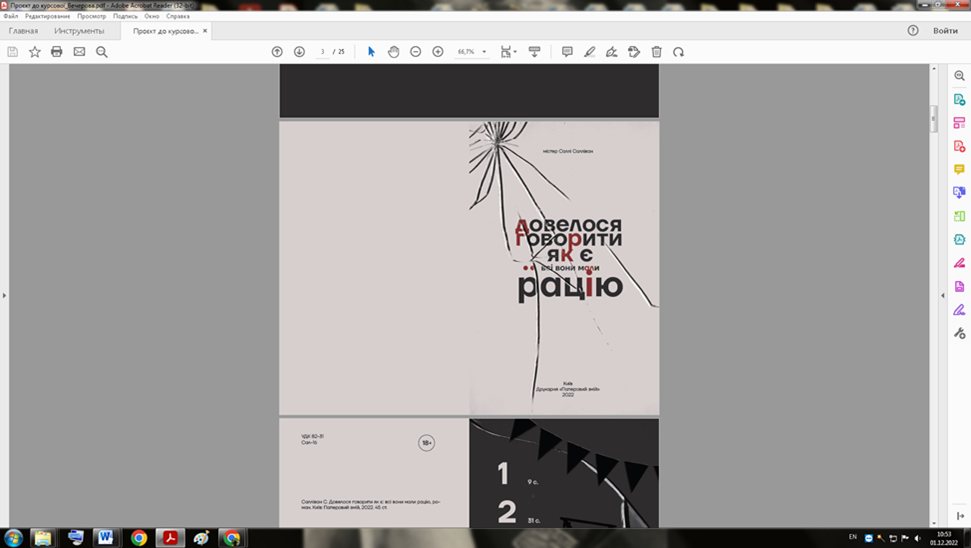Open Compress PDF teal icon
971x548 pixels.
coord(959,240)
